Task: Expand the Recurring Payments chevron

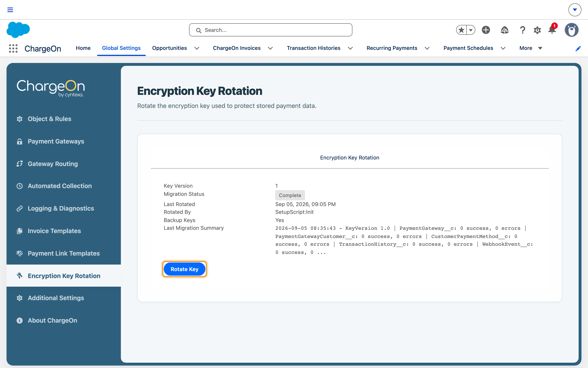Action: click(427, 48)
